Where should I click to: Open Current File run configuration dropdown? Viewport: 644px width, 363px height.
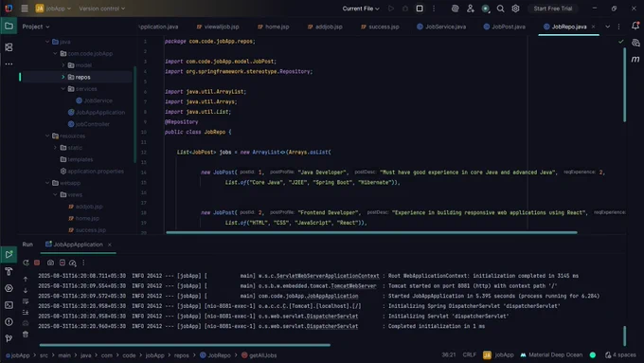pos(361,9)
